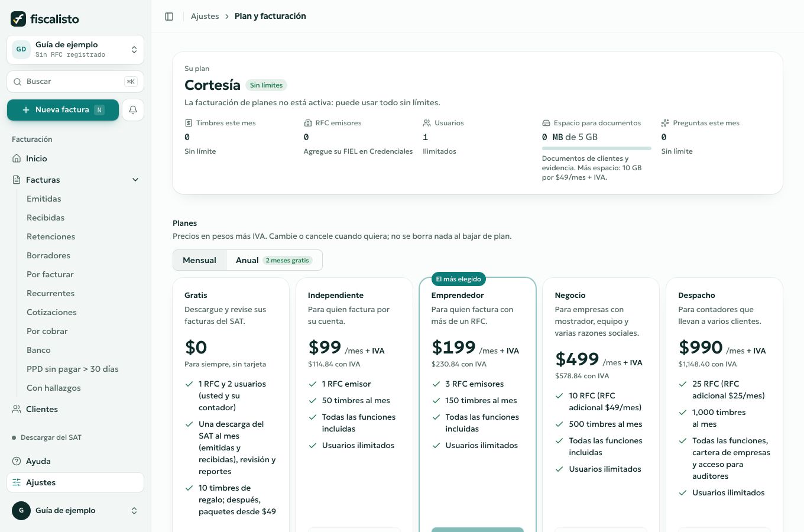Open PPD sin pagar > 30 días
Screen dimensions: 804x532
pyautogui.click(x=73, y=369)
